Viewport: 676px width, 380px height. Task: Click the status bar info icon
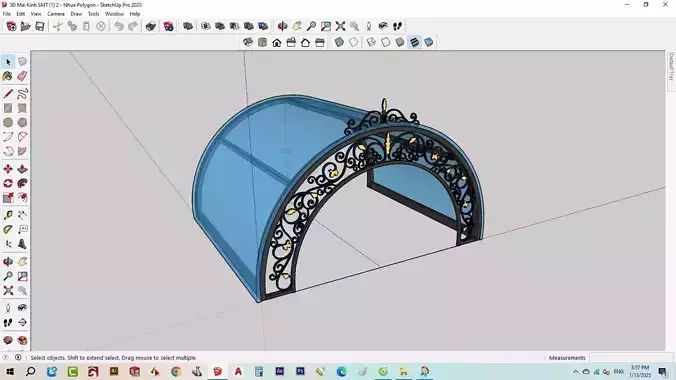tap(18, 357)
